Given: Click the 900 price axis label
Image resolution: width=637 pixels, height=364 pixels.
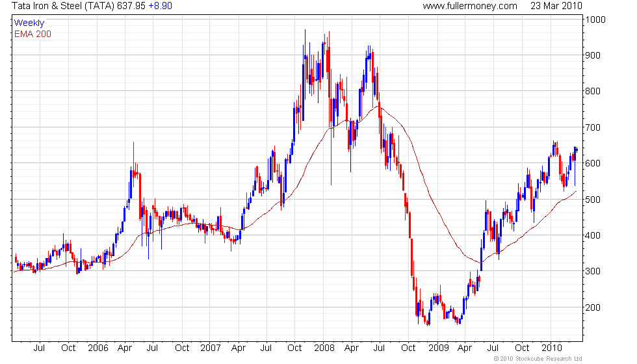Looking at the screenshot, I should [x=593, y=55].
